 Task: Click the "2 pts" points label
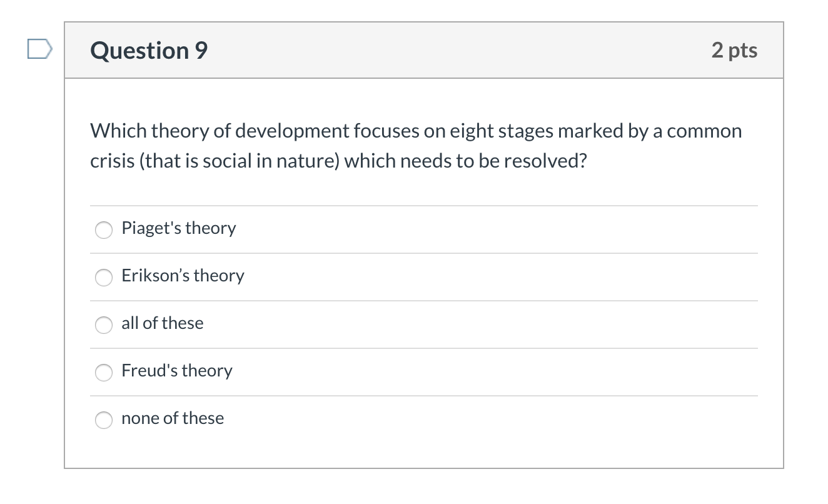(734, 51)
